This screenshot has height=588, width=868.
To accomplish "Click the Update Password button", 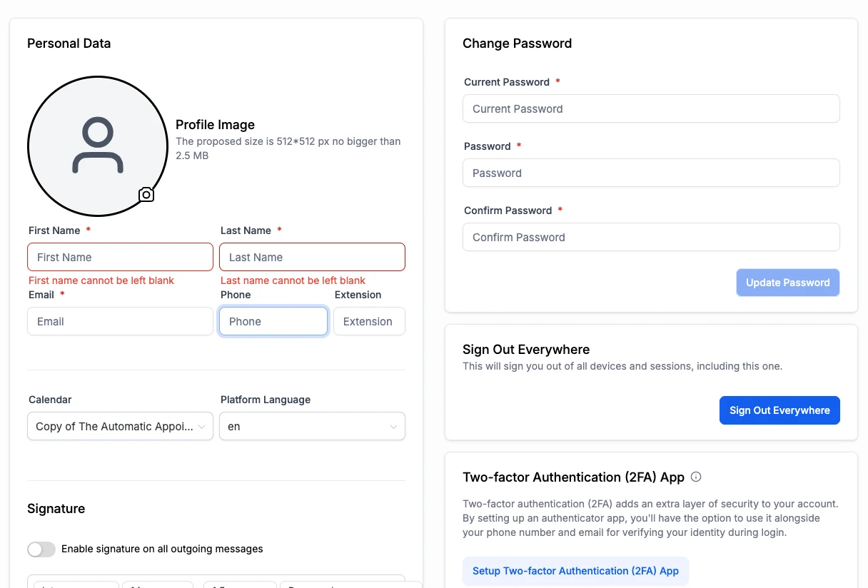I will pos(788,283).
